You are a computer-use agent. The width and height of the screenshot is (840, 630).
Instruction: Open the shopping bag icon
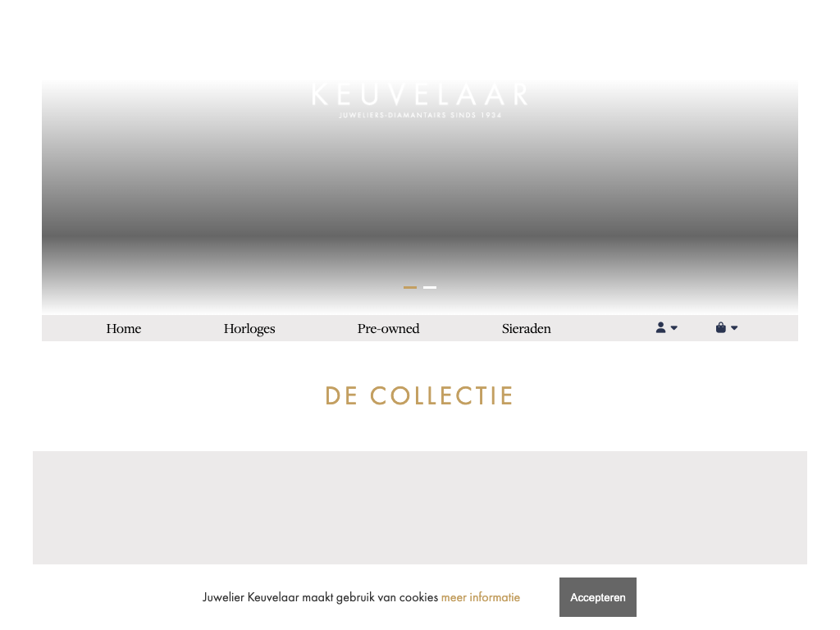pyautogui.click(x=720, y=327)
